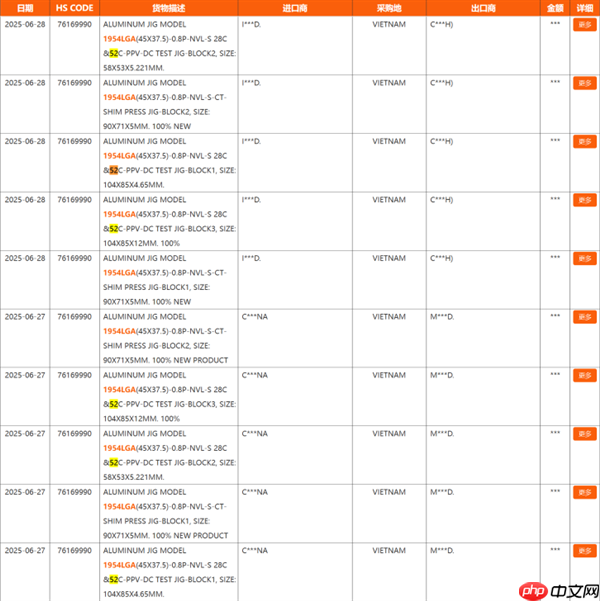Screen dimensions: 600x601
Task: Click highlighted 1954LGA text in first row
Action: pyautogui.click(x=120, y=36)
